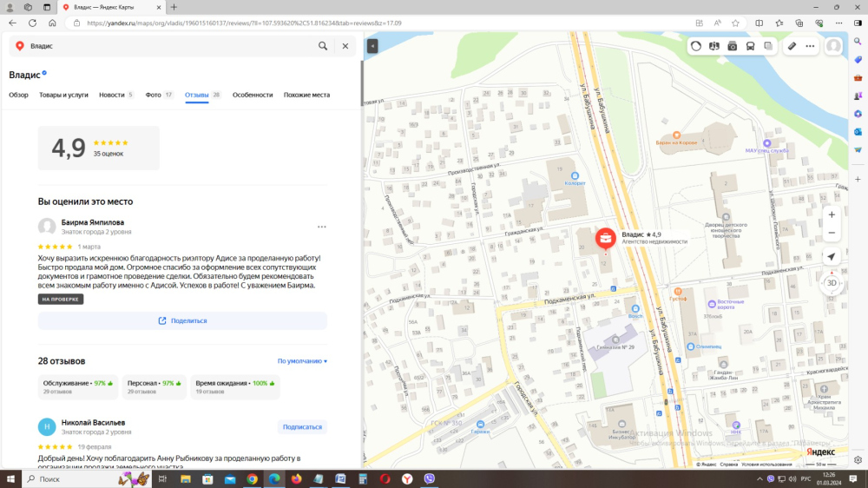Screen dimensions: 868x488
Task: Open the read aloud icon in address bar
Action: click(718, 23)
